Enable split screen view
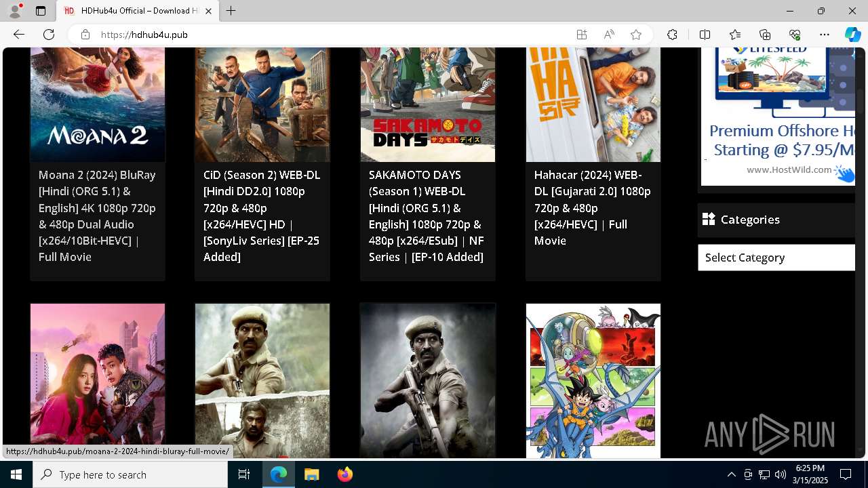 coord(705,35)
